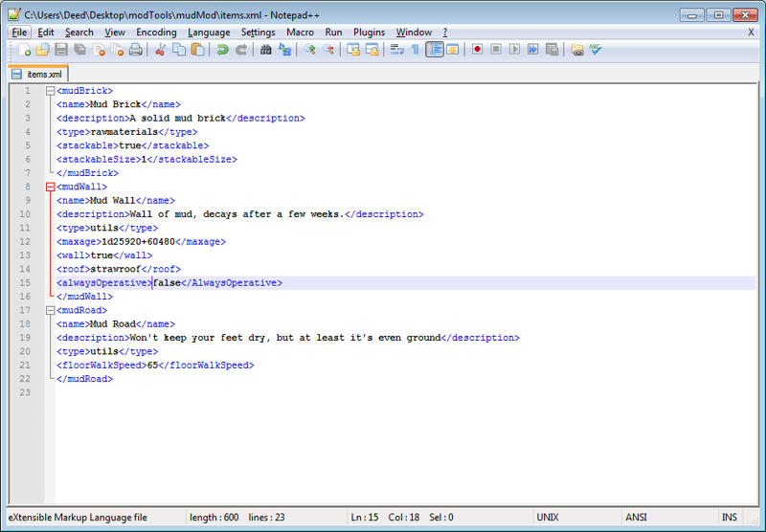
Task: Open the Edit menu
Action: (x=46, y=33)
